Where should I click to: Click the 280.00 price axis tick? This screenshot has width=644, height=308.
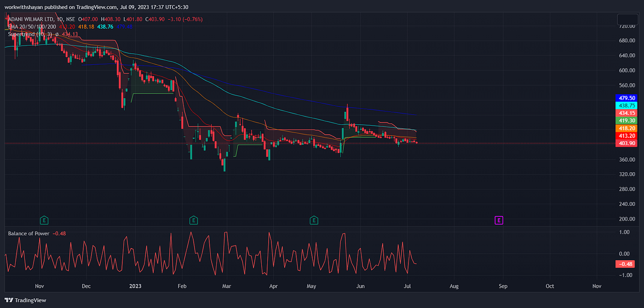(627, 189)
